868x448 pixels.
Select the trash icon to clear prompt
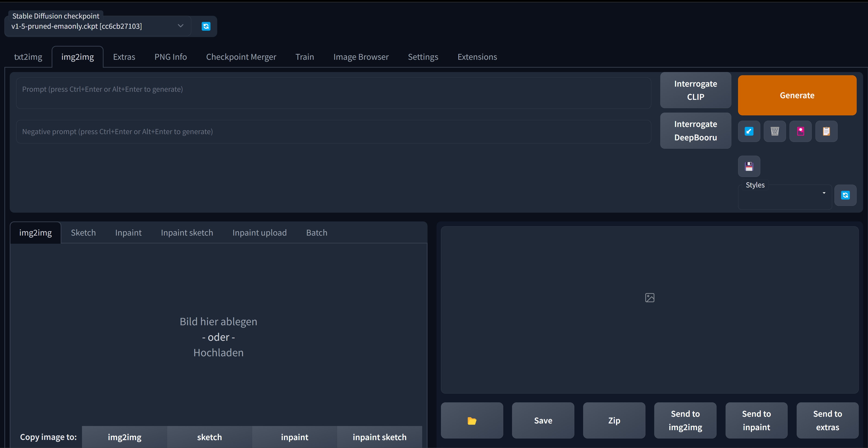coord(775,131)
